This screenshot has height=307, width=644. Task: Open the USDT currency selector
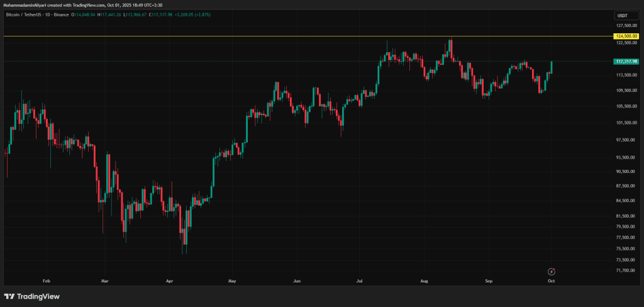(x=622, y=15)
